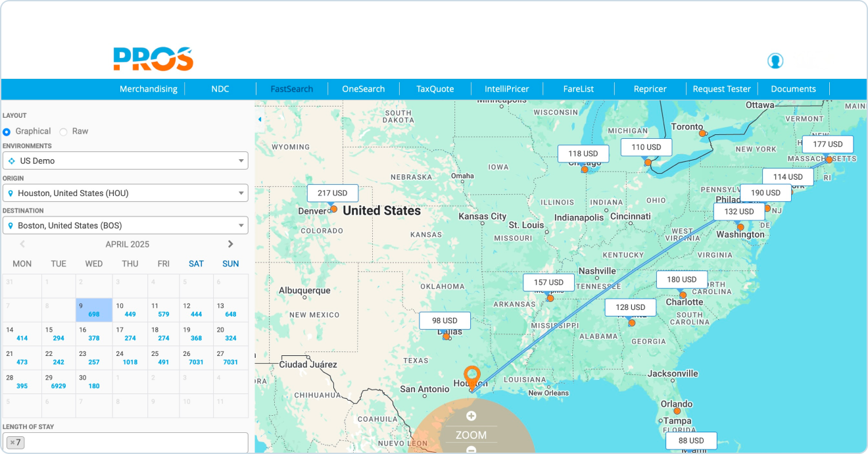This screenshot has width=868, height=454.
Task: Open the Destination dropdown Boston
Action: click(x=125, y=225)
